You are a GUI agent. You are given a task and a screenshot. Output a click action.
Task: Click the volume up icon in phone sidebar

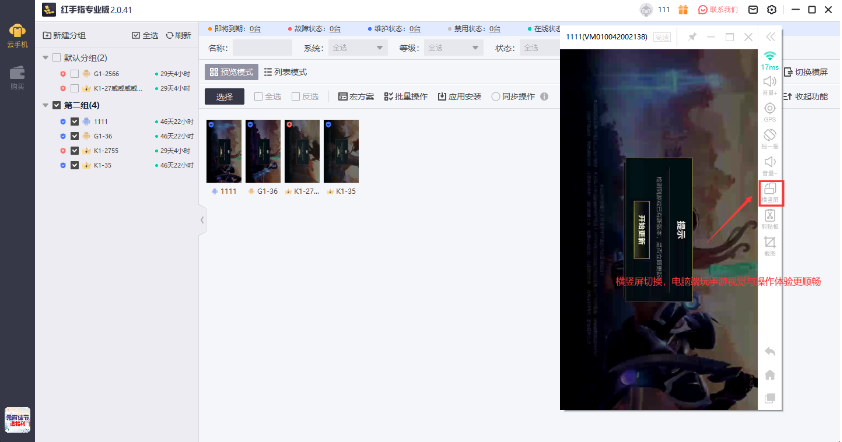coord(769,83)
